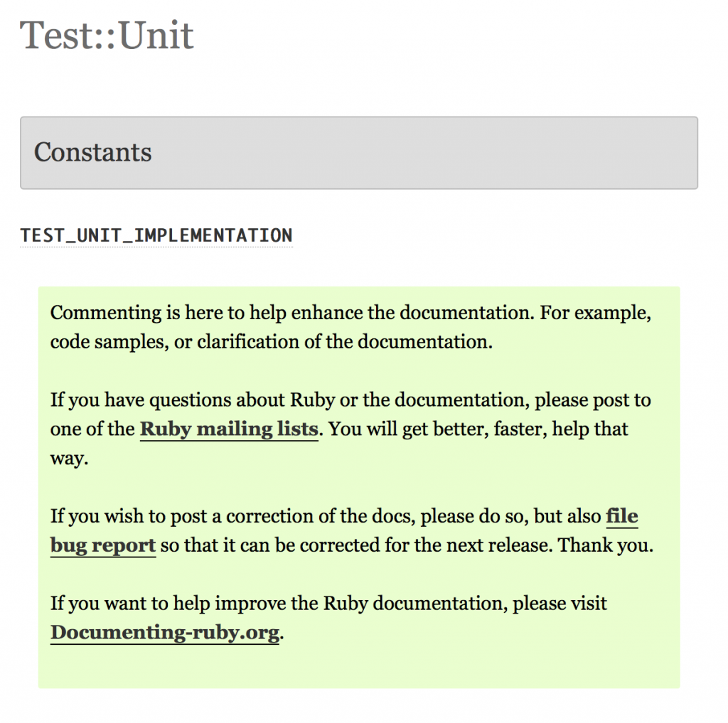Select the TEST_UNIT_IMPLEMENTATION constant name

(x=156, y=235)
